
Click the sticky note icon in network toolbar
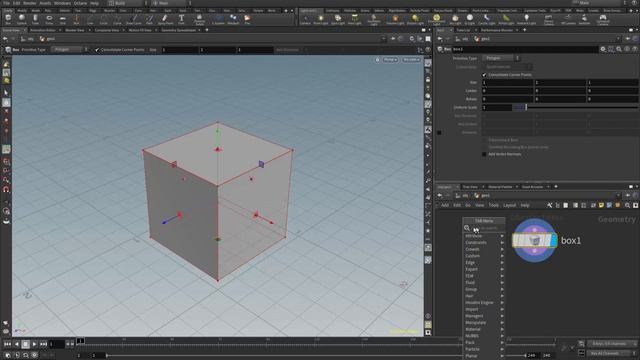601,205
